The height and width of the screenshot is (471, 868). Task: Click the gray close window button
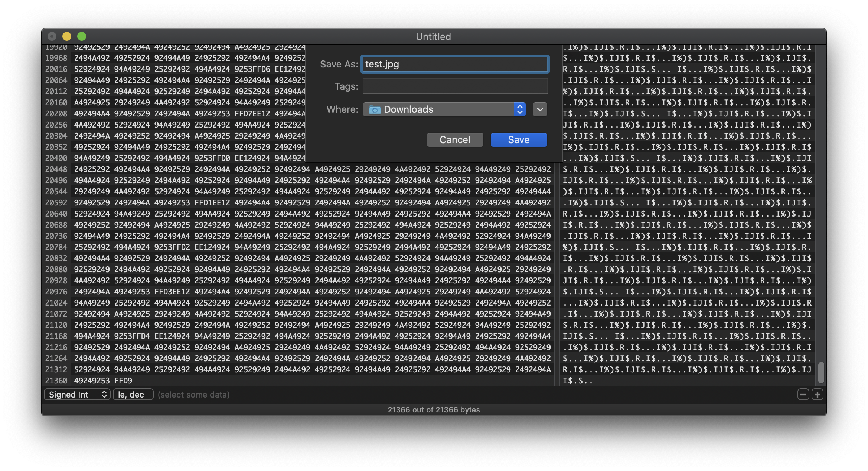tap(52, 36)
